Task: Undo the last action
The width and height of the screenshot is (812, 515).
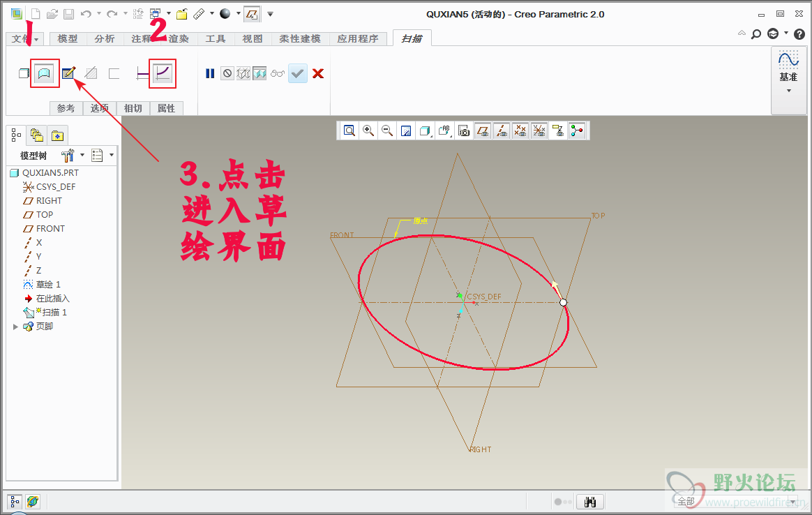Action: 86,14
